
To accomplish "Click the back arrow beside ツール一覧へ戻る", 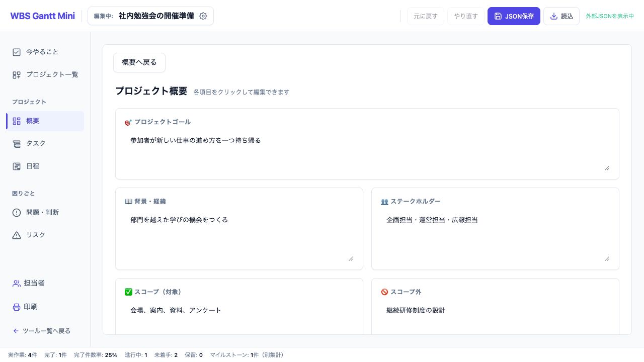I will click(x=16, y=331).
